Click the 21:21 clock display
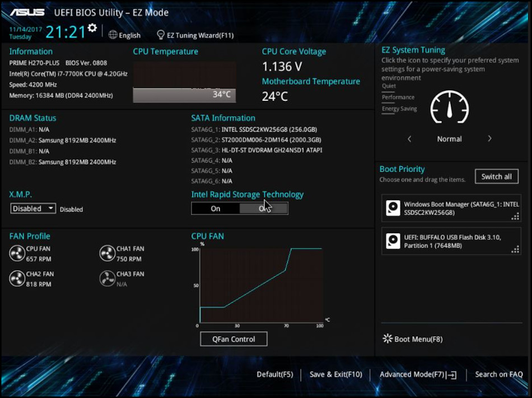The image size is (532, 398). tap(66, 33)
